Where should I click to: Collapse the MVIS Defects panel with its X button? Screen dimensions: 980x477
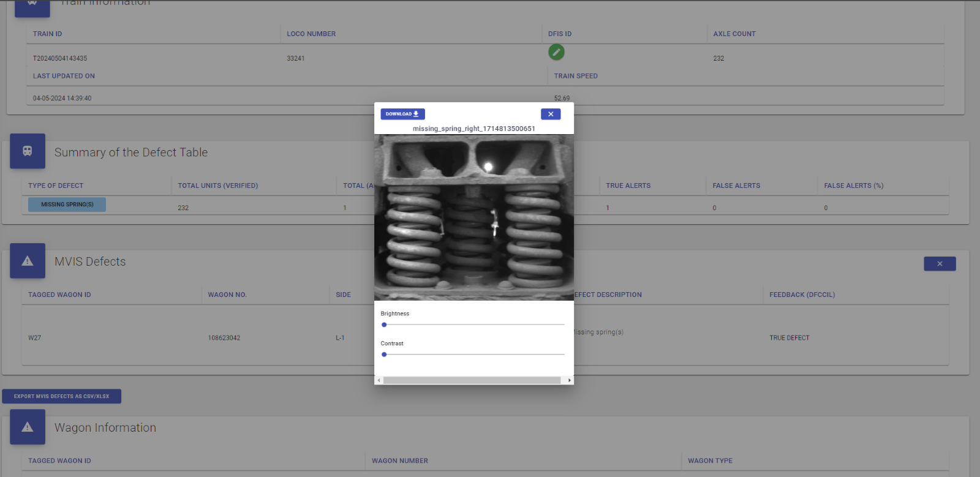pyautogui.click(x=940, y=264)
